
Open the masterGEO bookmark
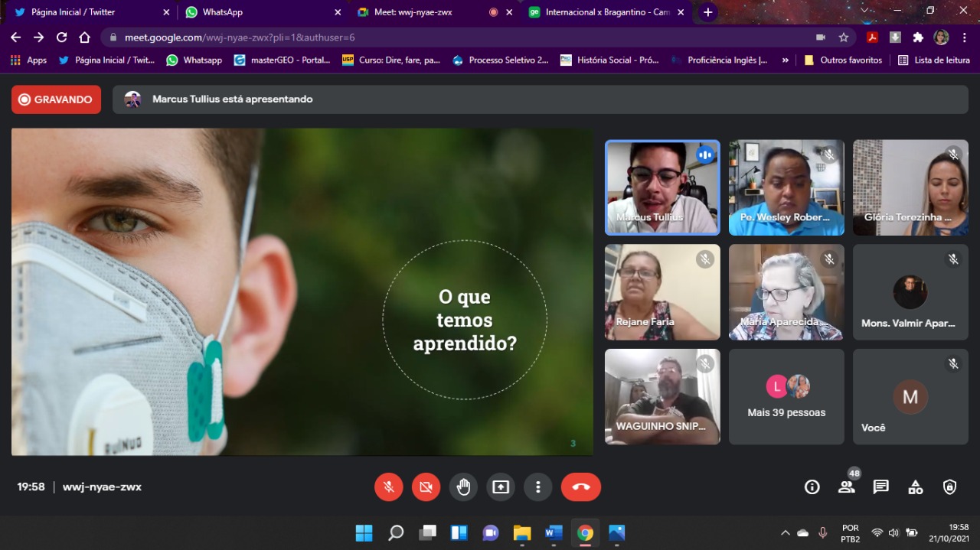[x=282, y=60]
